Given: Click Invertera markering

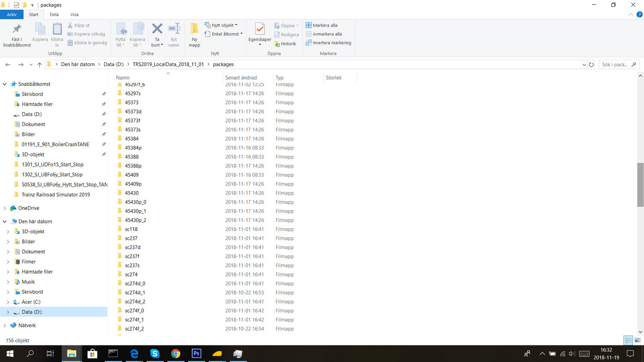Looking at the screenshot, I should pyautogui.click(x=329, y=43).
